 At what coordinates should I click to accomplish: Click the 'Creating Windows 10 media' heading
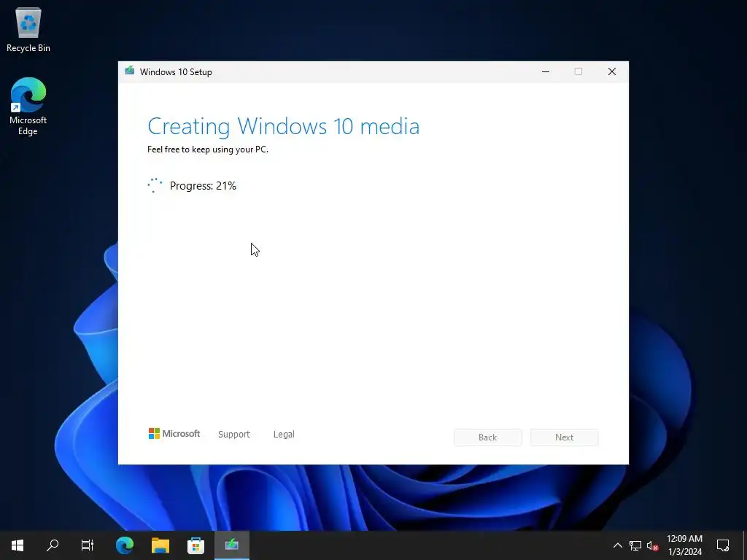click(284, 126)
